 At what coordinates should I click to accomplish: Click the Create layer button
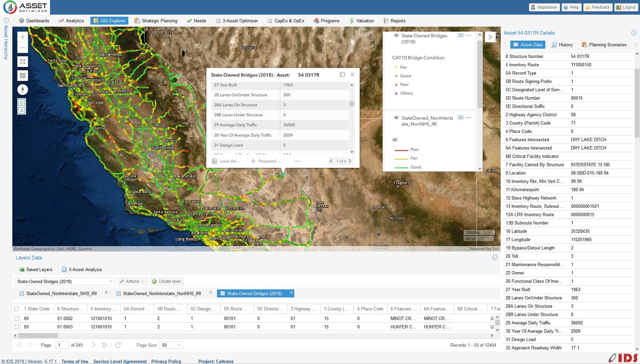[x=167, y=281]
